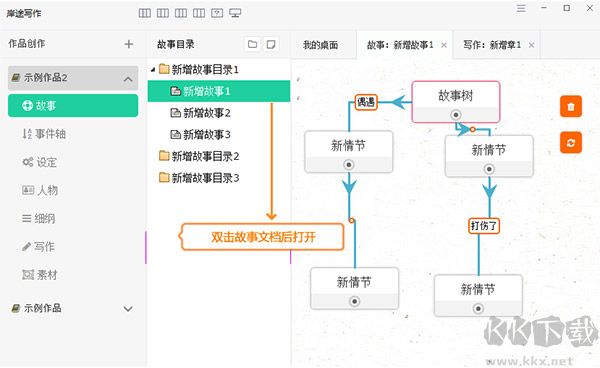Open the monitor display icon in title bar
Viewport: 600px width, 368px height.
click(x=235, y=13)
